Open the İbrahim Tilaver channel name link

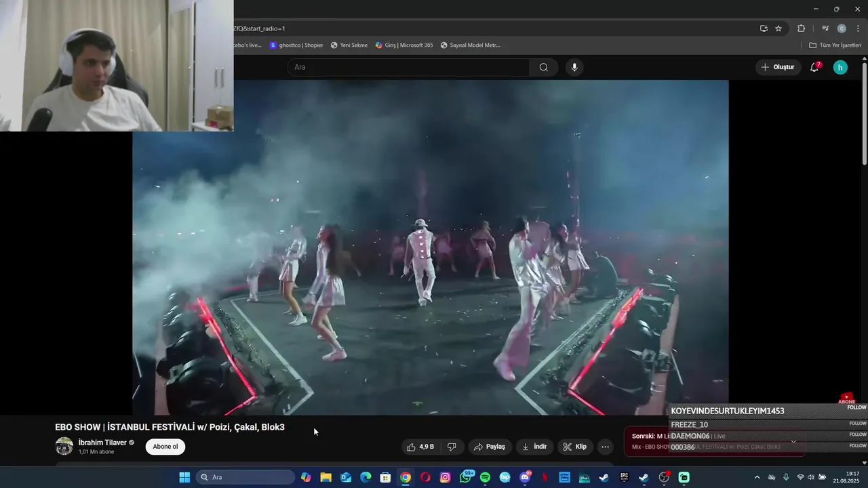(x=102, y=443)
